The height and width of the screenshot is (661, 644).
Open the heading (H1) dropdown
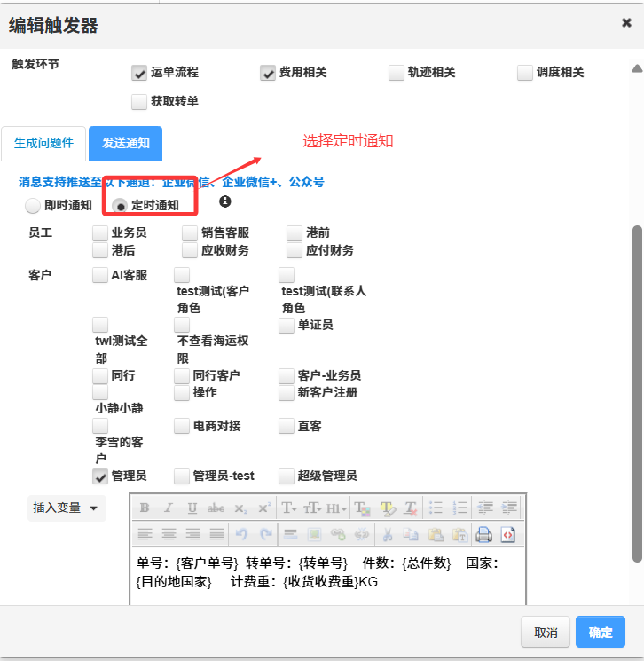point(336,508)
